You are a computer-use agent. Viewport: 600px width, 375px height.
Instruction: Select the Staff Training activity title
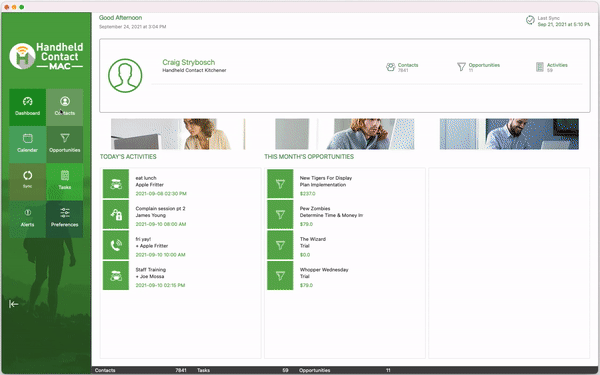tap(151, 270)
